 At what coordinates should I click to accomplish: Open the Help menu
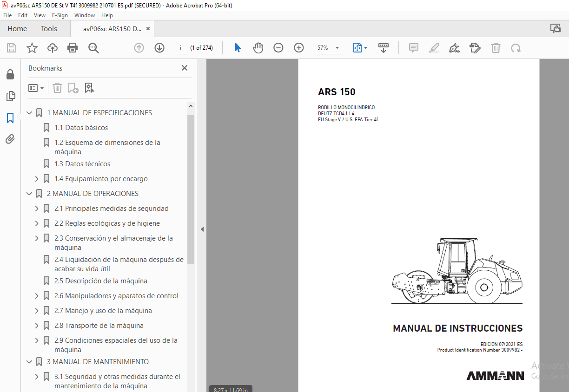[107, 15]
